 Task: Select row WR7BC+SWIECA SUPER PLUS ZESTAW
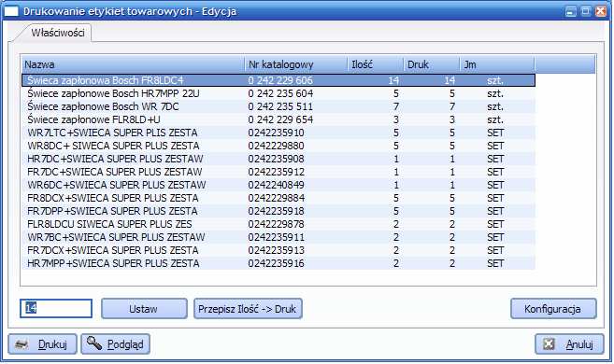coord(278,237)
